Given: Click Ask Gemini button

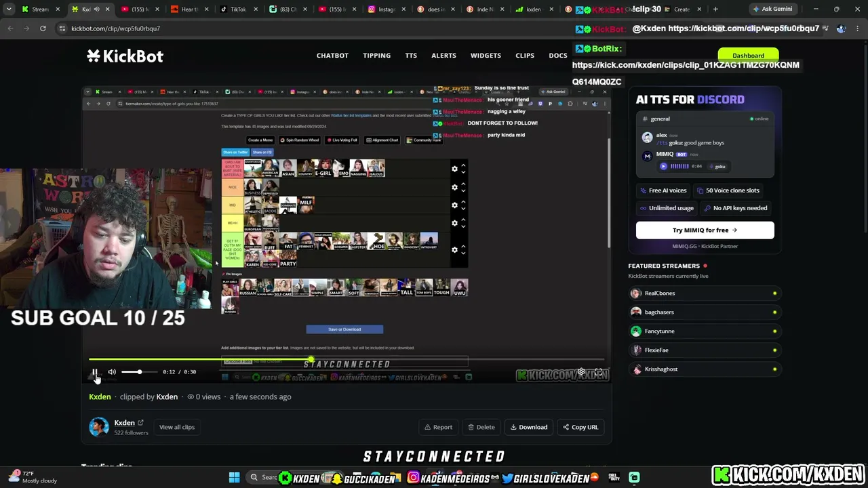Looking at the screenshot, I should pyautogui.click(x=772, y=9).
